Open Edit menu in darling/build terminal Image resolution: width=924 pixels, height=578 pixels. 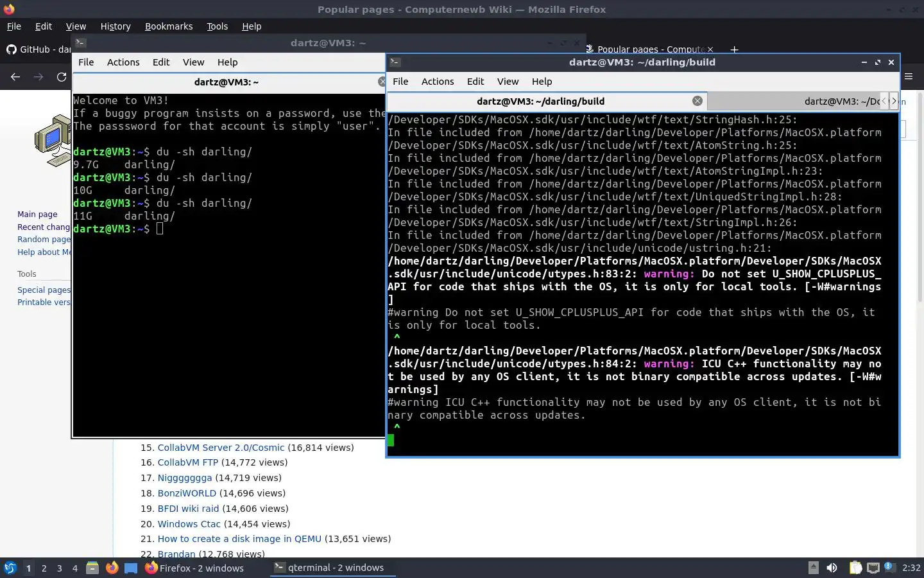click(x=475, y=82)
